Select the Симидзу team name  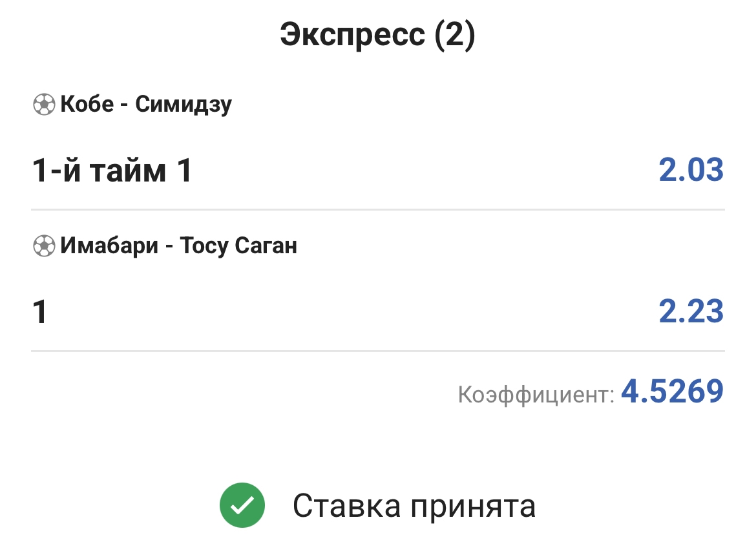pos(183,105)
